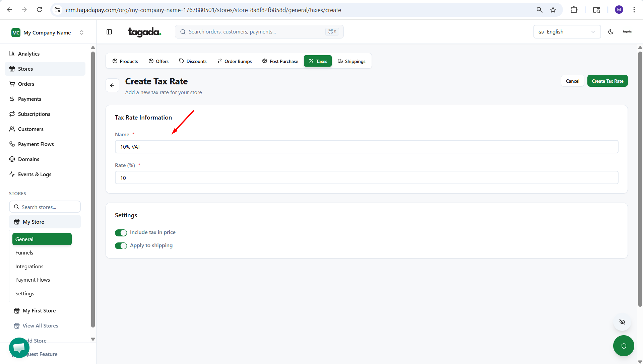Focus the Rate (%) input field

point(366,178)
